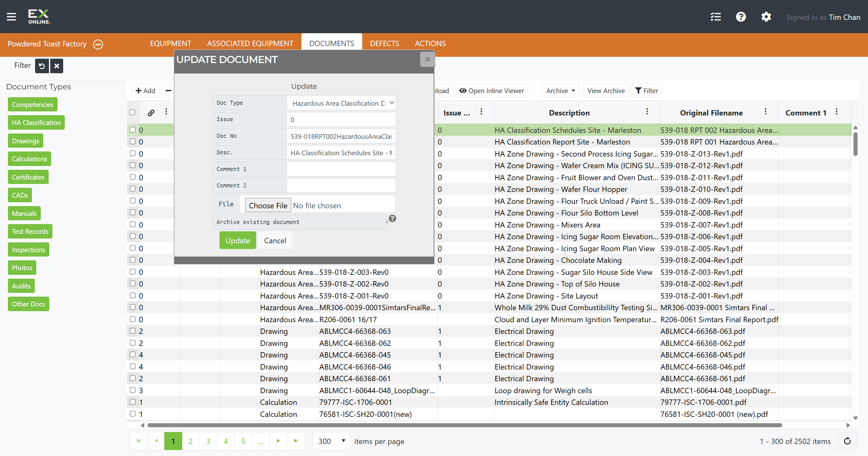The width and height of the screenshot is (868, 456).
Task: Refresh the document grid
Action: 847,441
